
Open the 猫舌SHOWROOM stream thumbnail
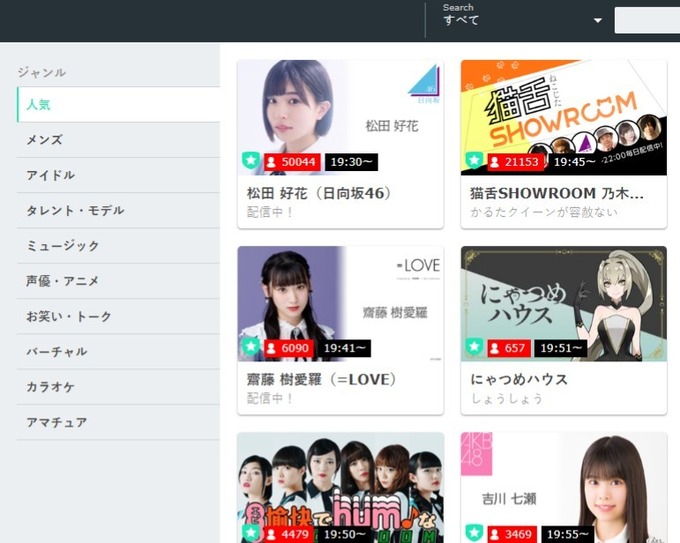tap(564, 118)
